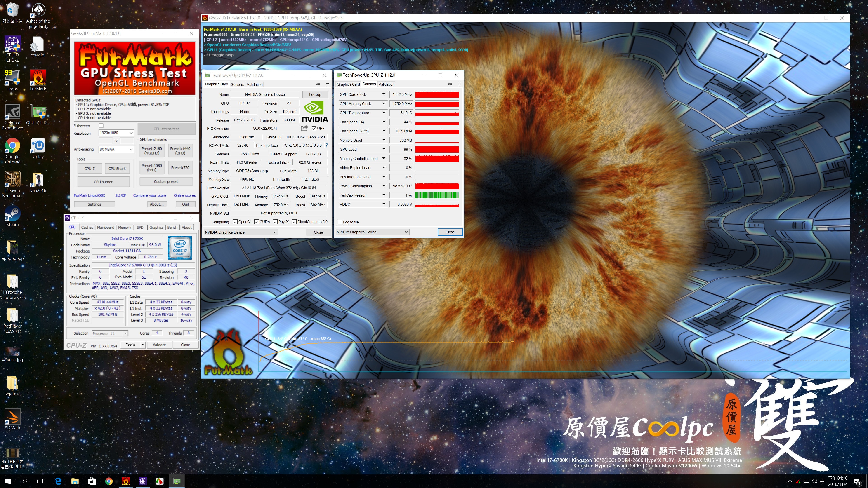Click the camera icon in GPU-Z Sensors window

pyautogui.click(x=450, y=84)
